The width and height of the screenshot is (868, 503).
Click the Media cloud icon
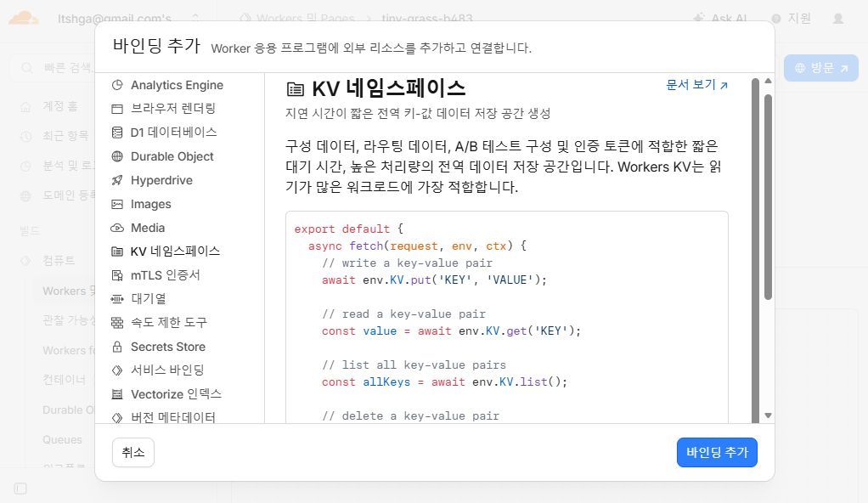point(117,228)
